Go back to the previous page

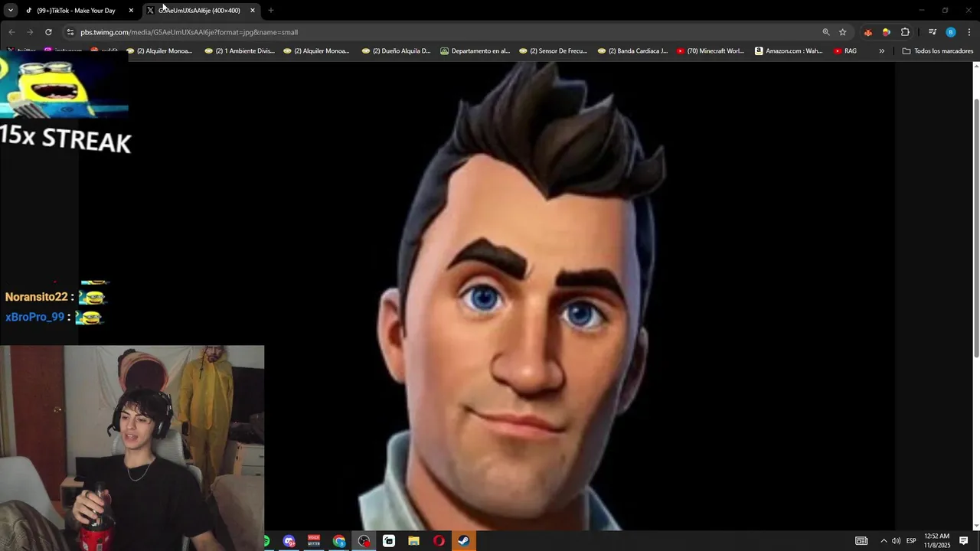(x=11, y=32)
